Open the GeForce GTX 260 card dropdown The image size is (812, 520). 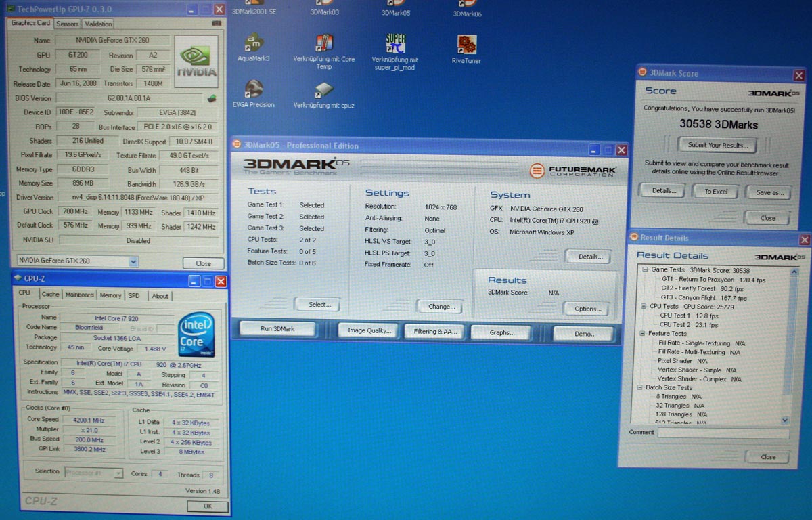coord(133,261)
